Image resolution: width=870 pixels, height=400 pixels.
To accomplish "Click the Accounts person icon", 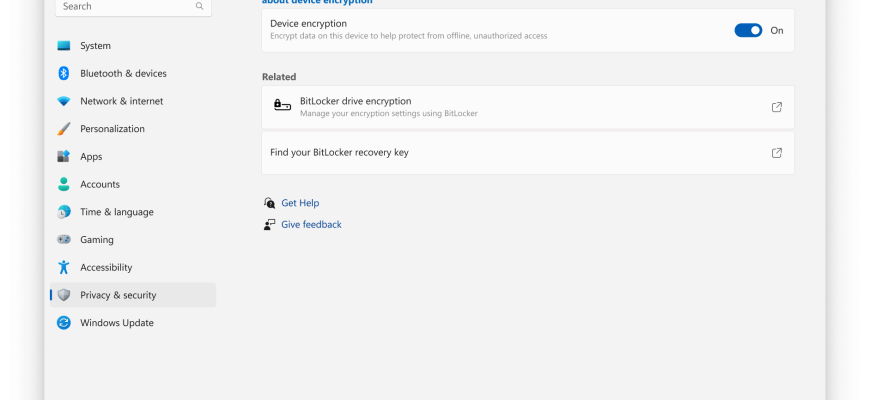I will [64, 184].
